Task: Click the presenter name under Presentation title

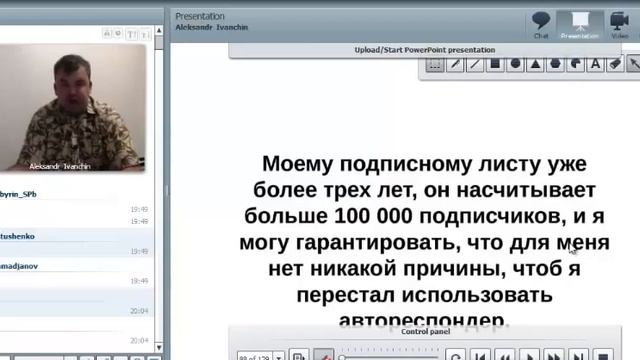Action: point(211,27)
